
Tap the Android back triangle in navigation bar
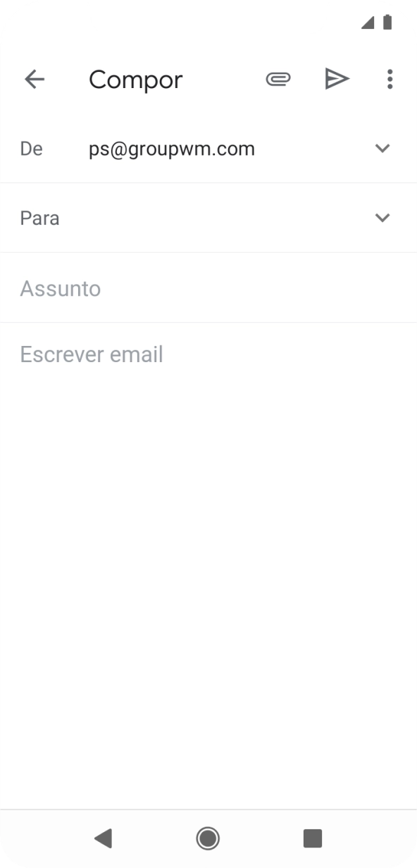click(x=103, y=837)
